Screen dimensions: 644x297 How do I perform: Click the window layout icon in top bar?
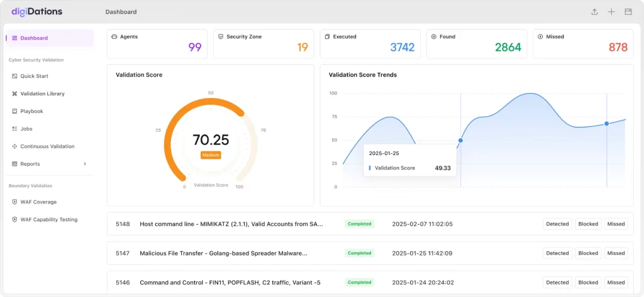[x=628, y=12]
